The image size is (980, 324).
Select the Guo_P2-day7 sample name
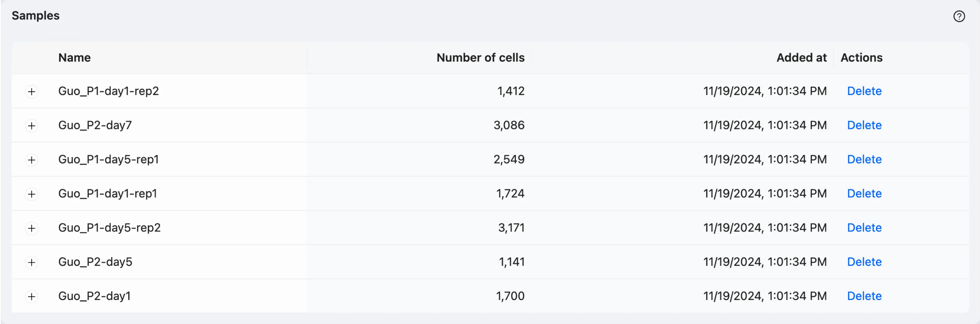pyautogui.click(x=95, y=125)
